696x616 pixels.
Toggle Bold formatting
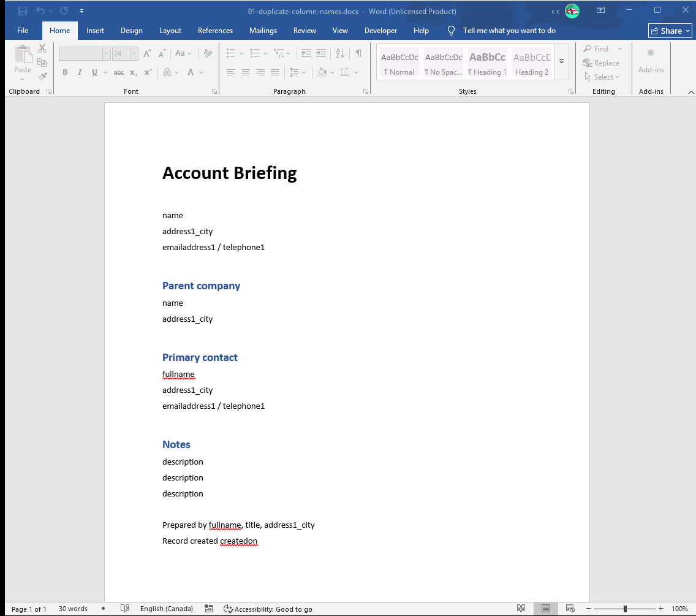(x=65, y=72)
